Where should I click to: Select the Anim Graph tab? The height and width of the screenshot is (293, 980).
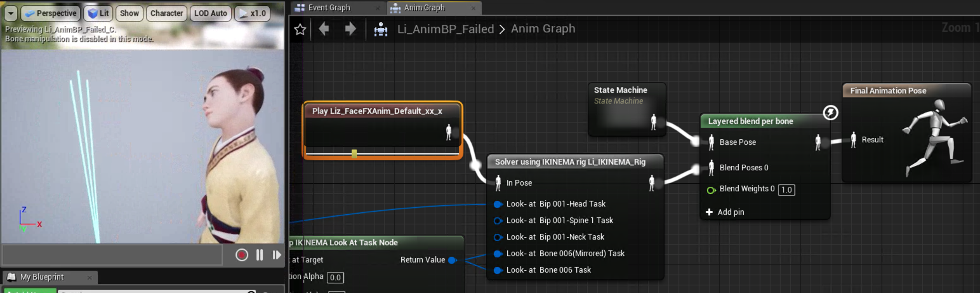(x=425, y=8)
